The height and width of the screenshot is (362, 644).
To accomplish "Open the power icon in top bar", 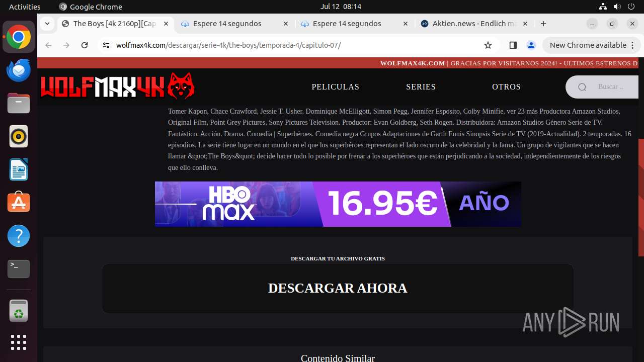I will [x=631, y=7].
